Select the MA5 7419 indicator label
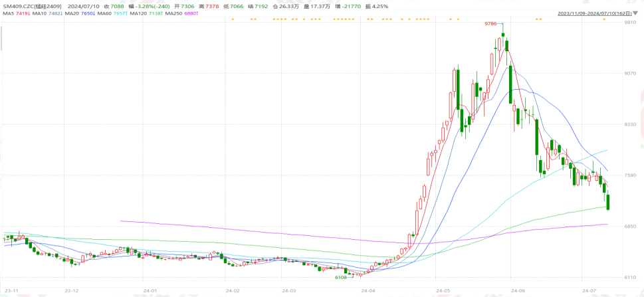 [17, 13]
